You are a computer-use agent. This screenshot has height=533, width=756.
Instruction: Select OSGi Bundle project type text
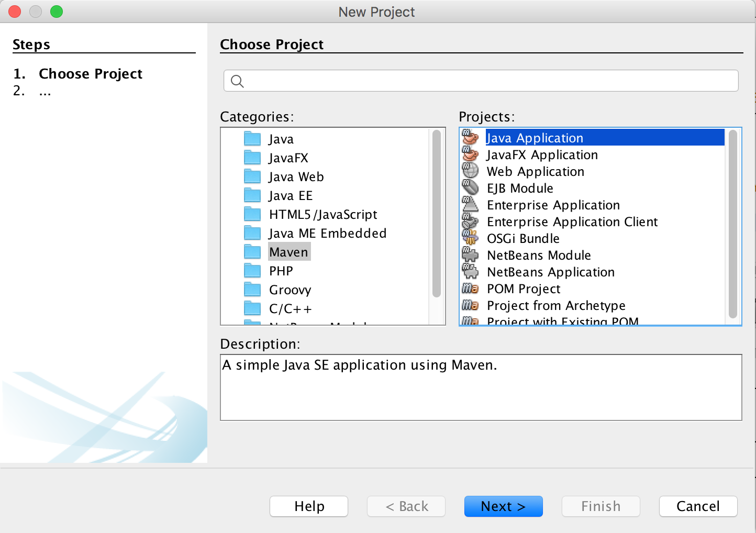click(x=523, y=239)
